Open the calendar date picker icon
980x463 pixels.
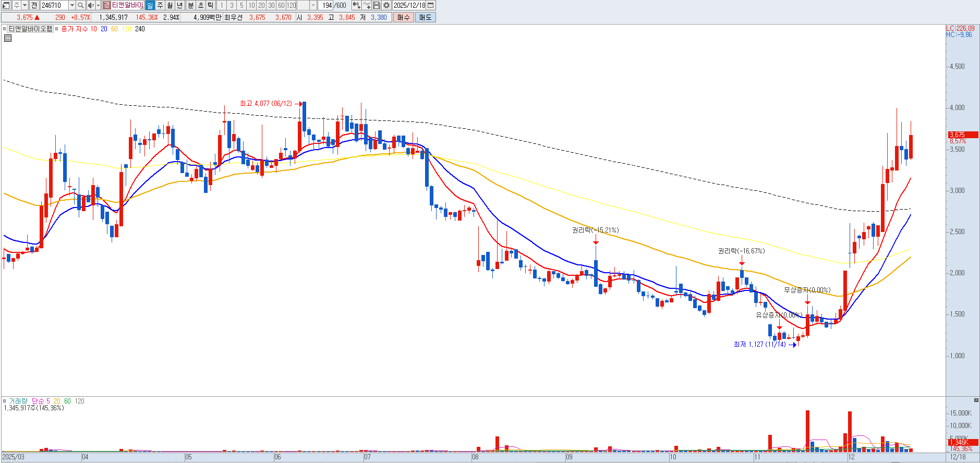pyautogui.click(x=431, y=5)
